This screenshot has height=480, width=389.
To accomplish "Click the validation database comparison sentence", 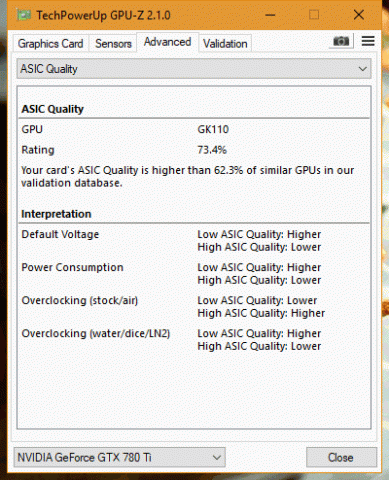I will click(187, 177).
